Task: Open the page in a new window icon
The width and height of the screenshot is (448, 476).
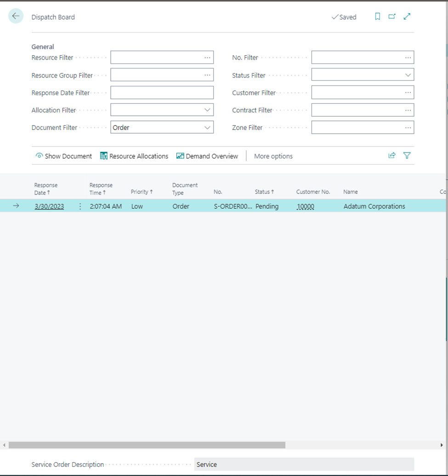Action: [x=392, y=16]
